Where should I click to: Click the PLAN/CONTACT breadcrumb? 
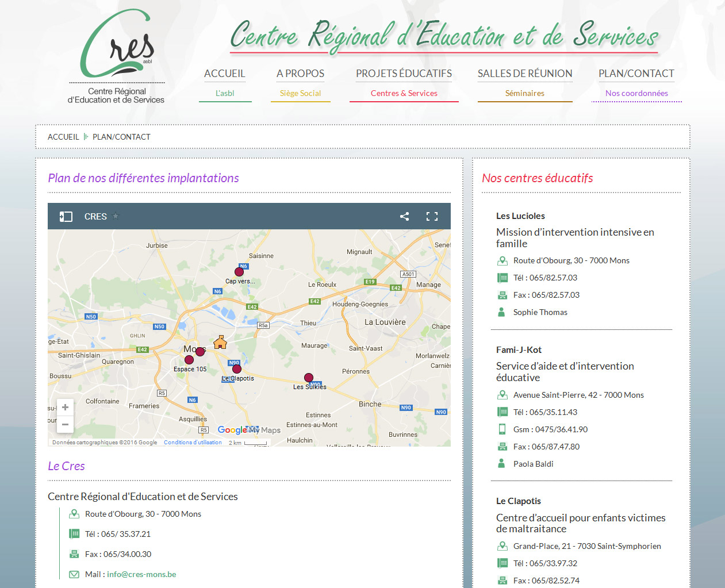click(121, 137)
